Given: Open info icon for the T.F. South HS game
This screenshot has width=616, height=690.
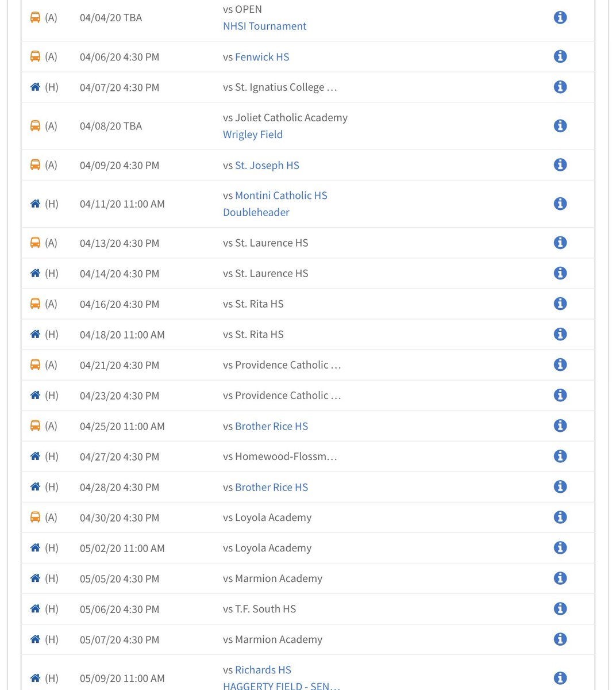Looking at the screenshot, I should coord(560,608).
